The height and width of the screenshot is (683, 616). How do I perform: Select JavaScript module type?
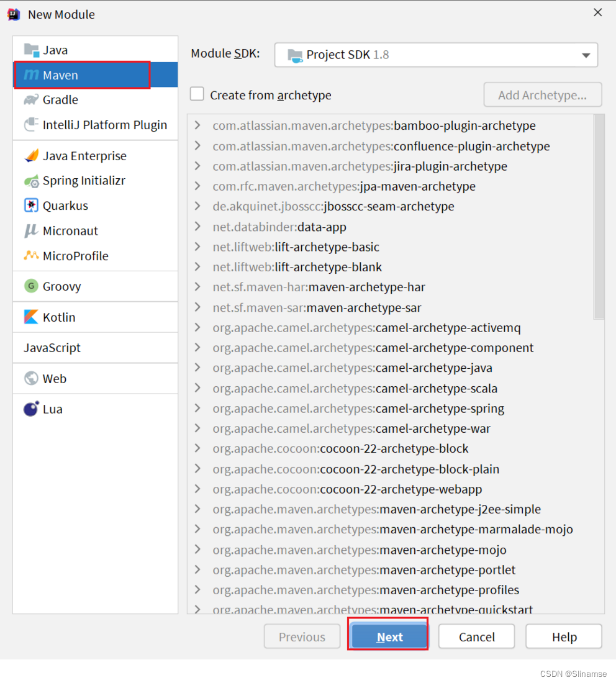[x=96, y=348]
